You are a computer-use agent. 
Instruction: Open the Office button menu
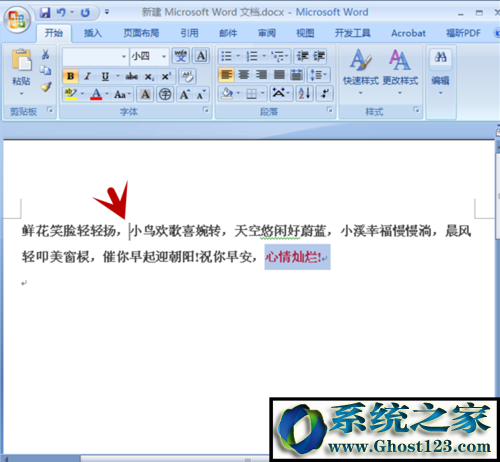pos(17,19)
